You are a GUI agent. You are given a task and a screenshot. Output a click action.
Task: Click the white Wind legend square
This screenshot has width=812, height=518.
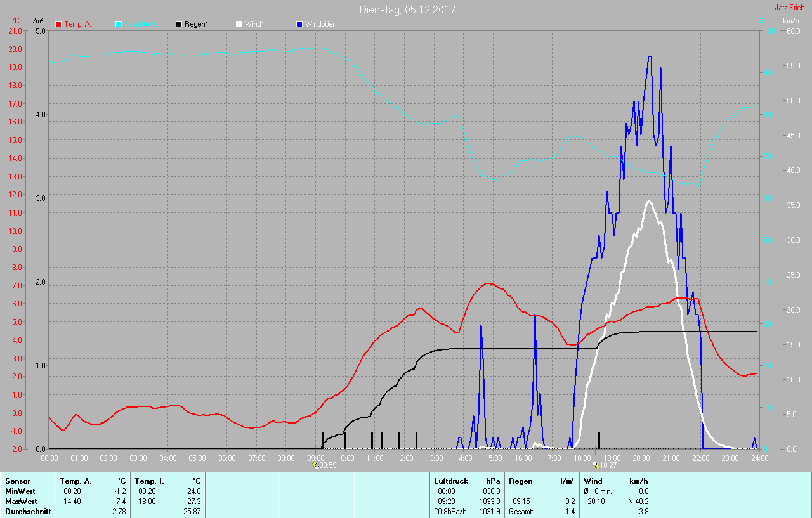coord(239,24)
